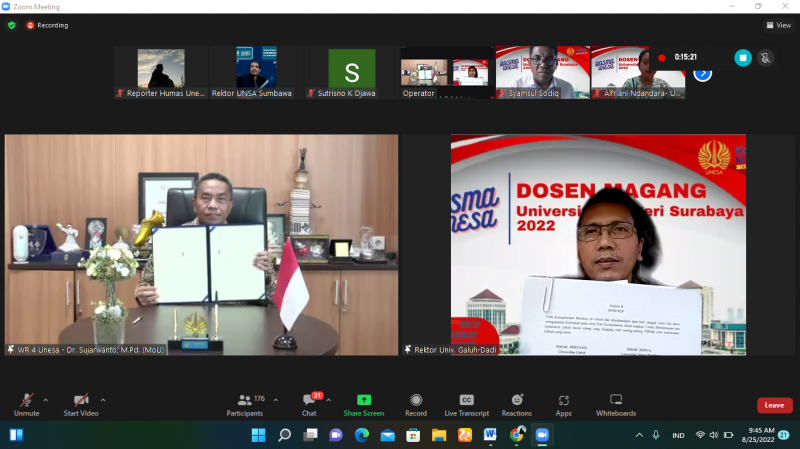This screenshot has width=800, height=449.
Task: Open the Chat panel with 31 unread
Action: [x=309, y=405]
